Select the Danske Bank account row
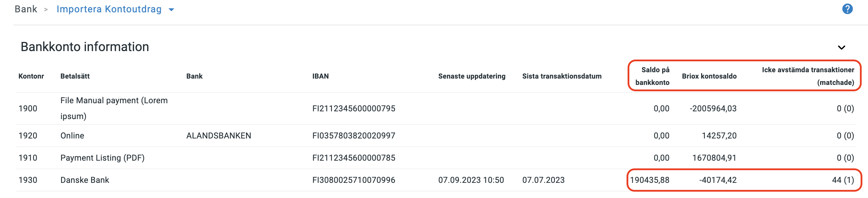This screenshot has width=868, height=198. pyautogui.click(x=85, y=180)
